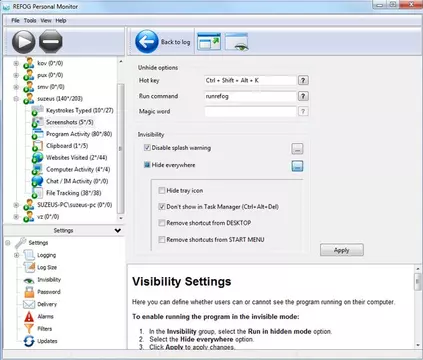Expand the kov user tree node
This screenshot has width=423, height=360.
[16, 63]
